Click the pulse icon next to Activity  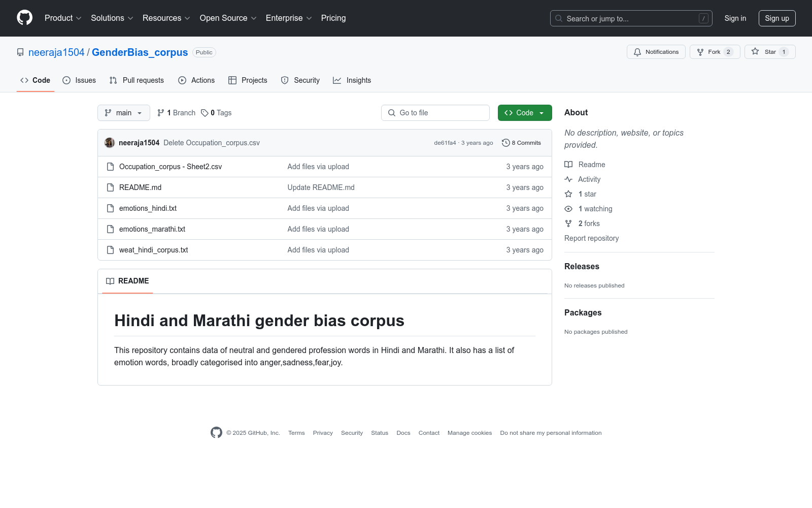point(568,179)
